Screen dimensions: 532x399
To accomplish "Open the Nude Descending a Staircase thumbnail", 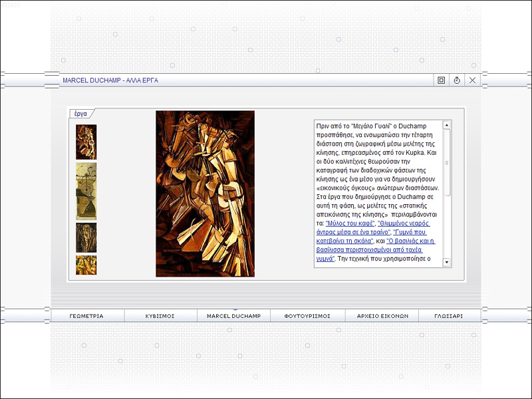I will [x=86, y=142].
